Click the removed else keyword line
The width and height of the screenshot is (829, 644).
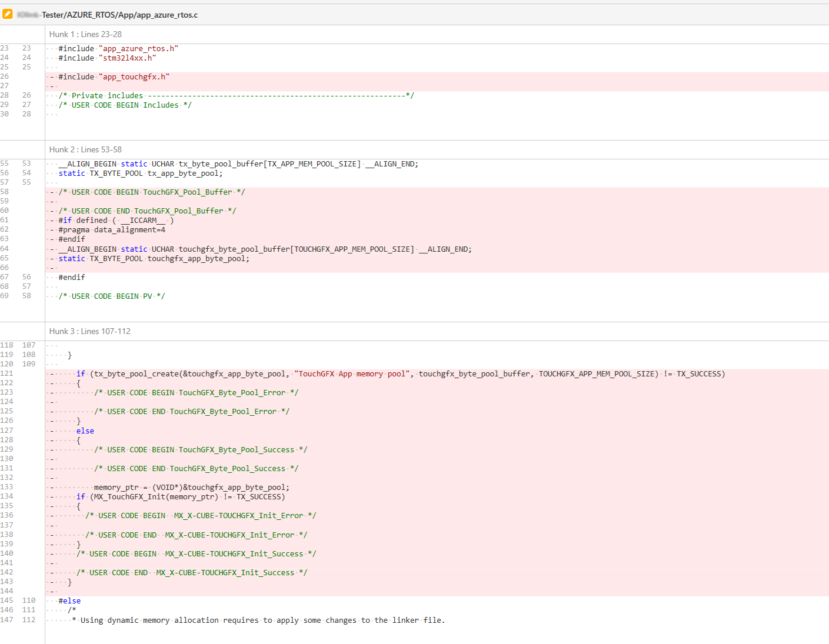[85, 431]
